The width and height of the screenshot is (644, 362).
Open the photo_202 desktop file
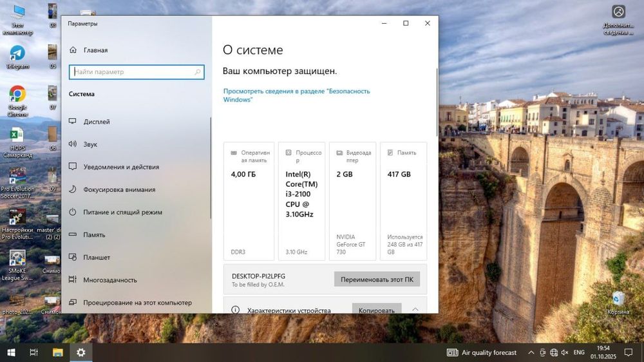[x=17, y=304]
